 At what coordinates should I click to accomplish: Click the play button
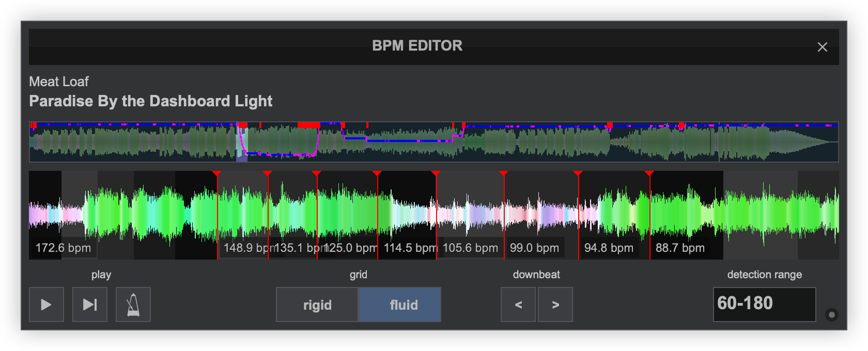[46, 305]
